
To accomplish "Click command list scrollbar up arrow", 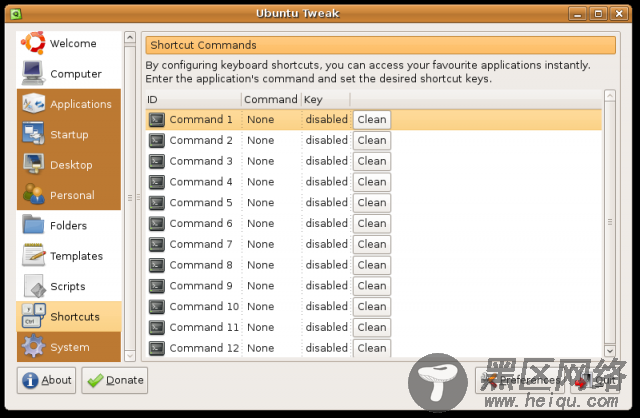I will (610, 96).
